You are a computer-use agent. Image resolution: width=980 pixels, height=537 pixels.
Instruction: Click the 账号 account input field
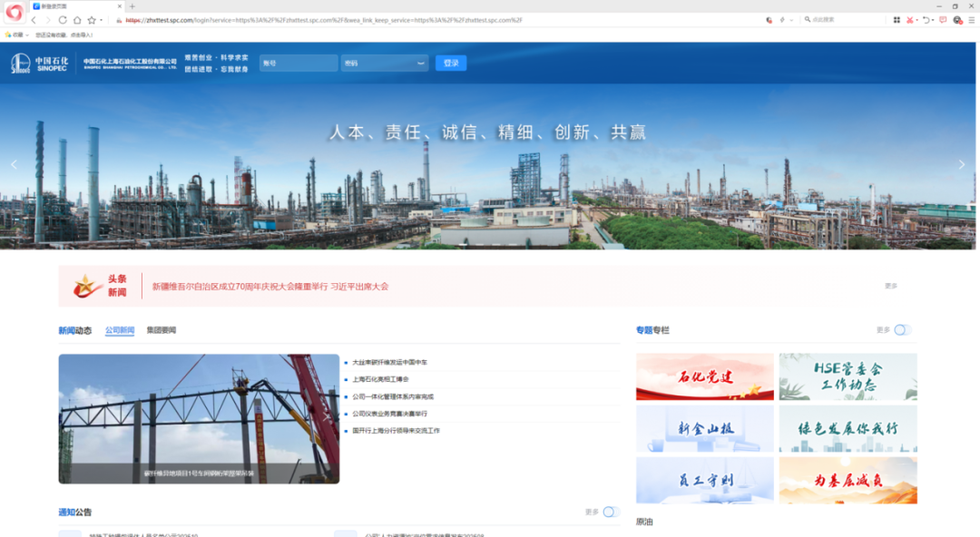coord(298,63)
